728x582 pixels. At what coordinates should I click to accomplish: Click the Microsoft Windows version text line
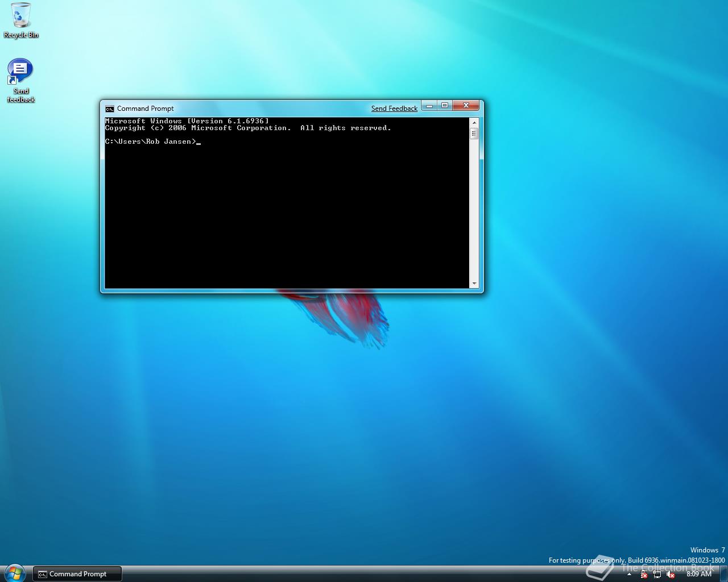(x=187, y=121)
